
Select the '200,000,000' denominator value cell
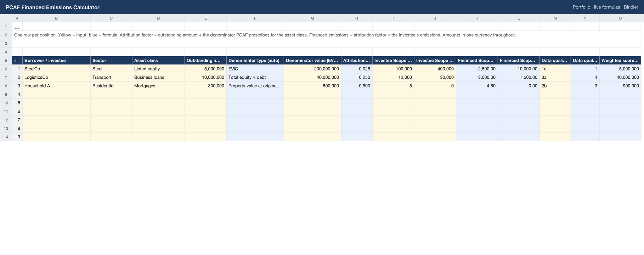click(x=312, y=69)
